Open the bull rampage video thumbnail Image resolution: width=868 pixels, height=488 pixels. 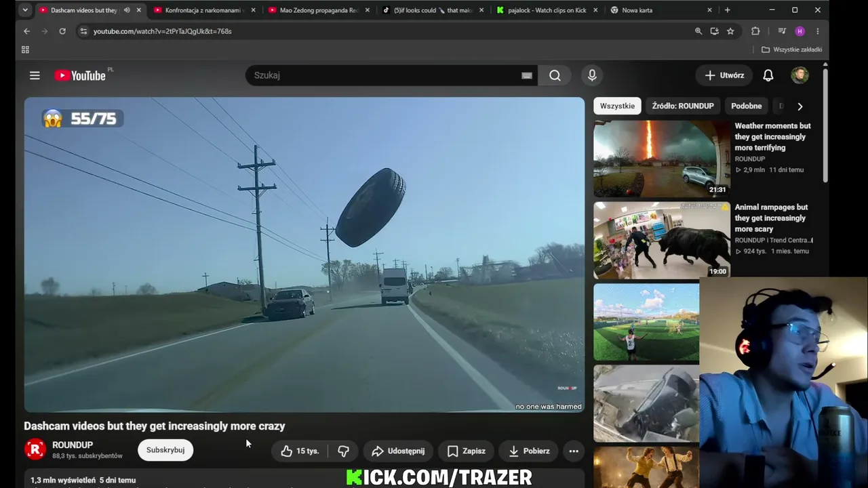(662, 241)
